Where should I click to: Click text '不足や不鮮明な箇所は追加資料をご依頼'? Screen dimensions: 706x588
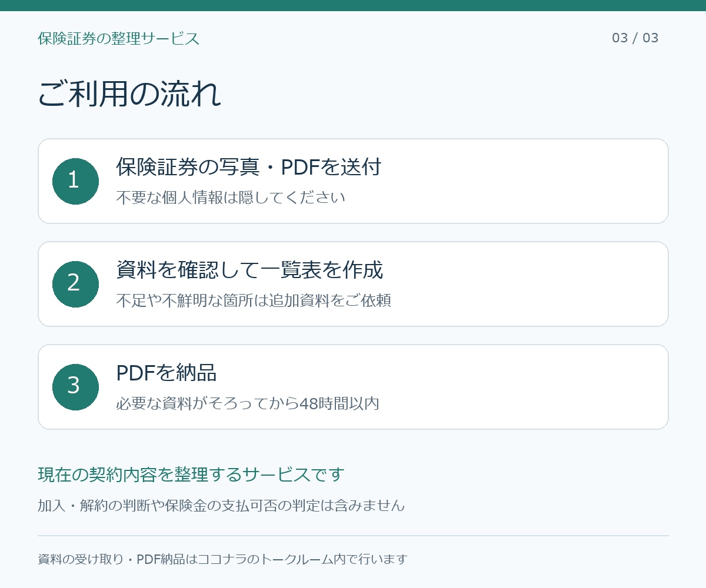pos(254,300)
